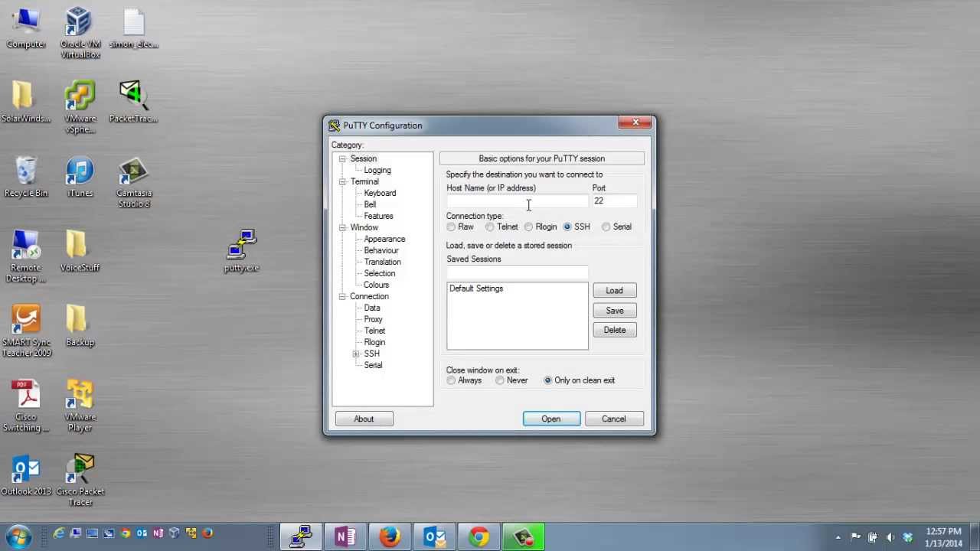Select the putty.exe desktop icon

coord(242,251)
